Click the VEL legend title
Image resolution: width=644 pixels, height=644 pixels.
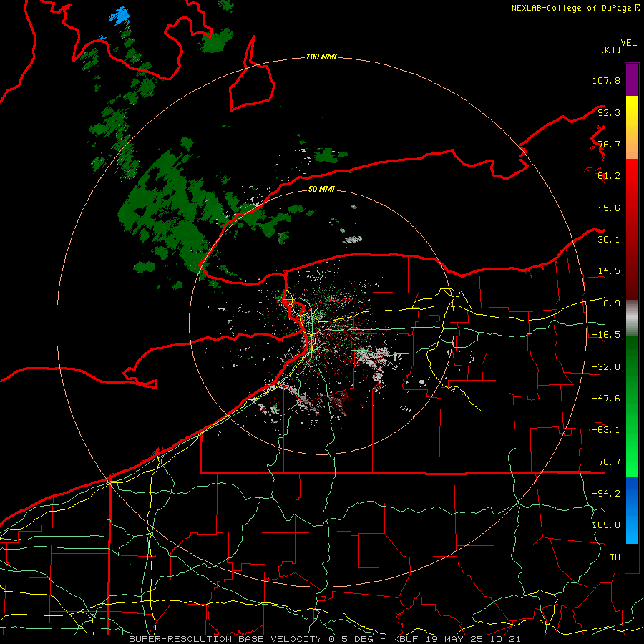[x=628, y=42]
